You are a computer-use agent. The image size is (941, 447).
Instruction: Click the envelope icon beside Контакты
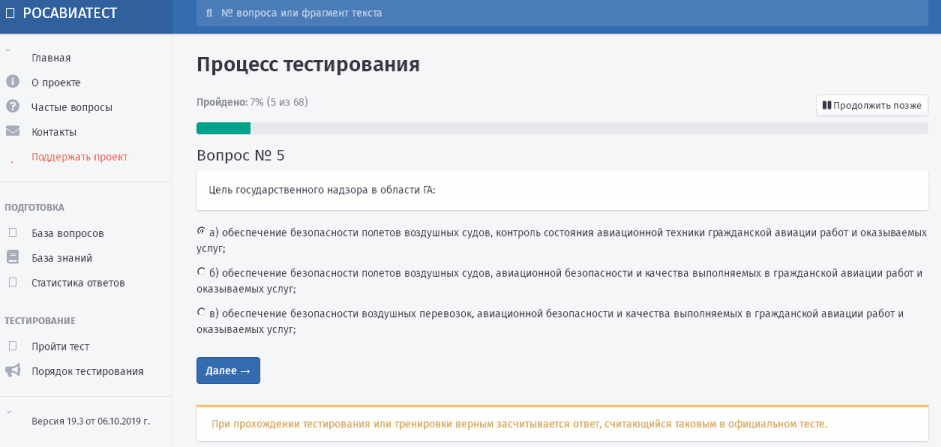(13, 131)
